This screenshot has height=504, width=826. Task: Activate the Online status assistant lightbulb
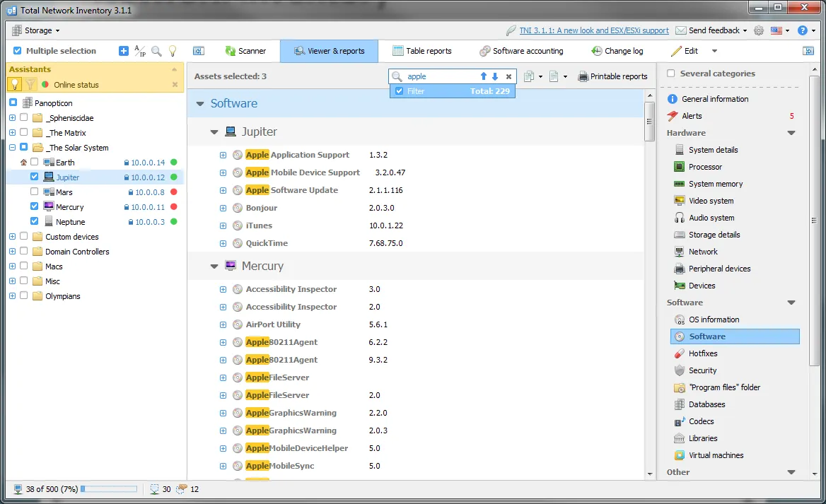pyautogui.click(x=14, y=86)
